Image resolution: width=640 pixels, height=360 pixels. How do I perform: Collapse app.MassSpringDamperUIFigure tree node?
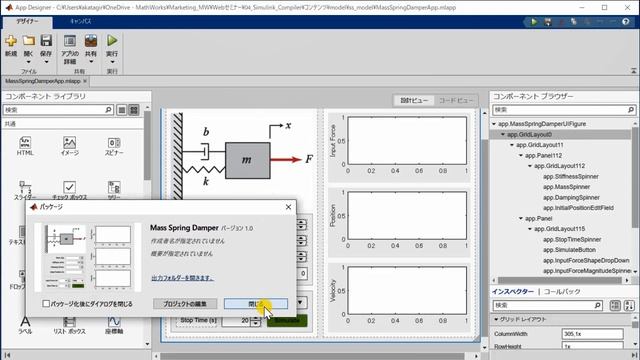(494, 124)
